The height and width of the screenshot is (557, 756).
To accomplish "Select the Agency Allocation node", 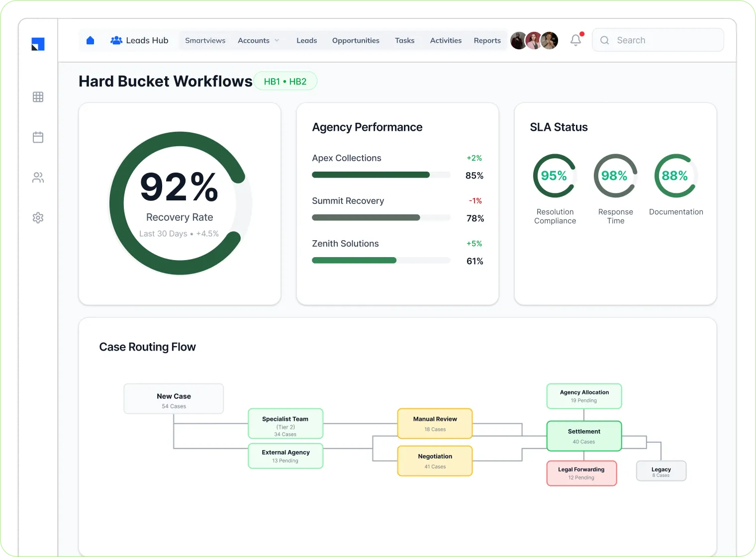I will pyautogui.click(x=584, y=396).
